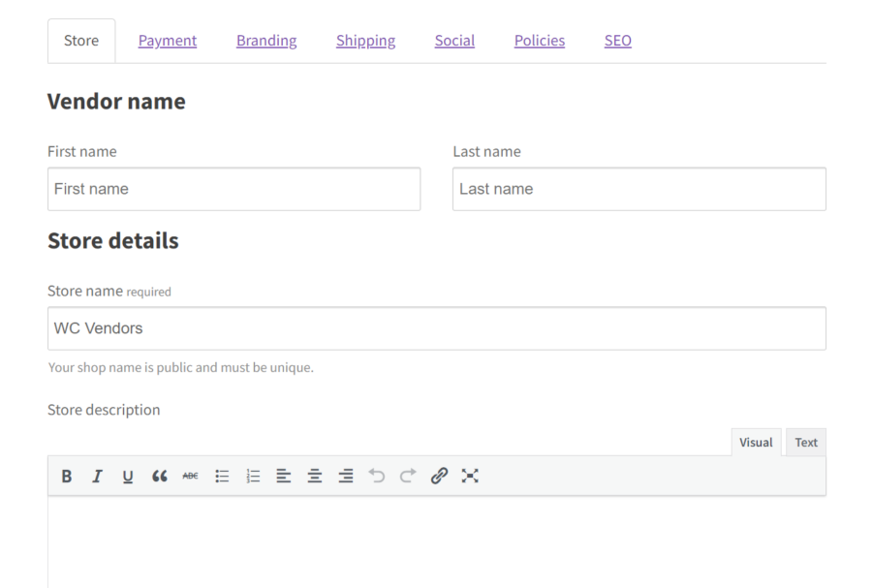872x588 pixels.
Task: Create a numbered list
Action: (253, 476)
